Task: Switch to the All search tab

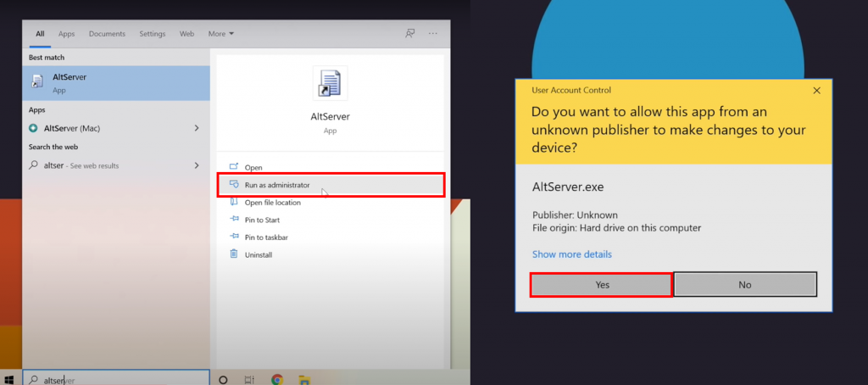Action: point(40,34)
